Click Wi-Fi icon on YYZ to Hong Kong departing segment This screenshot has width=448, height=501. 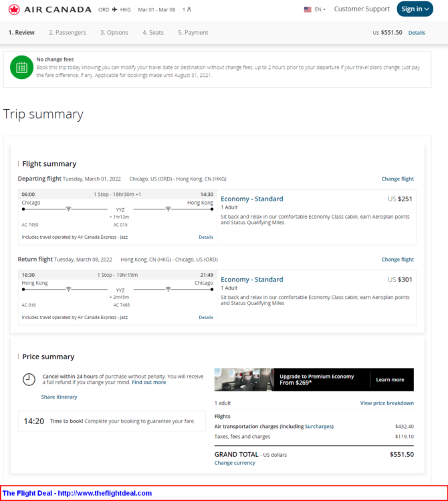pos(168,209)
